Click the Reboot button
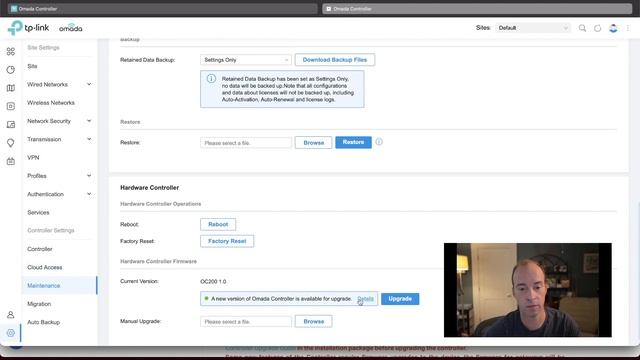This screenshot has width=640, height=360. 218,224
